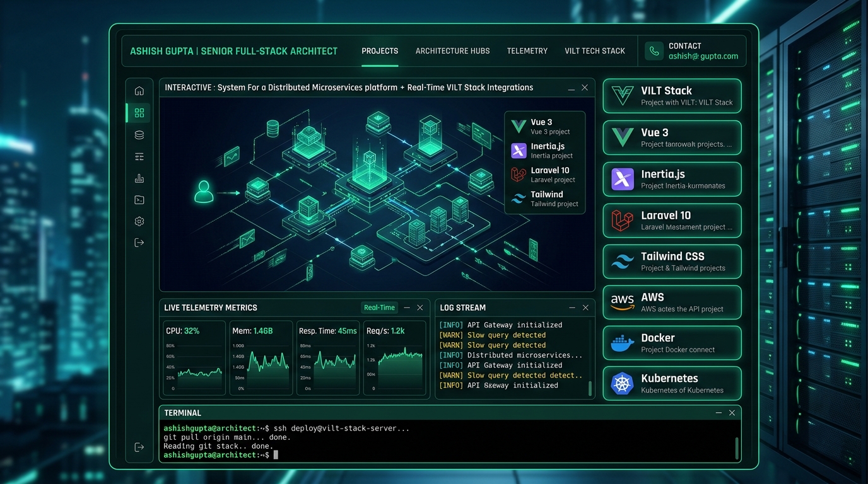868x484 pixels.
Task: Open the settings gear in the sidebar
Action: [x=139, y=221]
